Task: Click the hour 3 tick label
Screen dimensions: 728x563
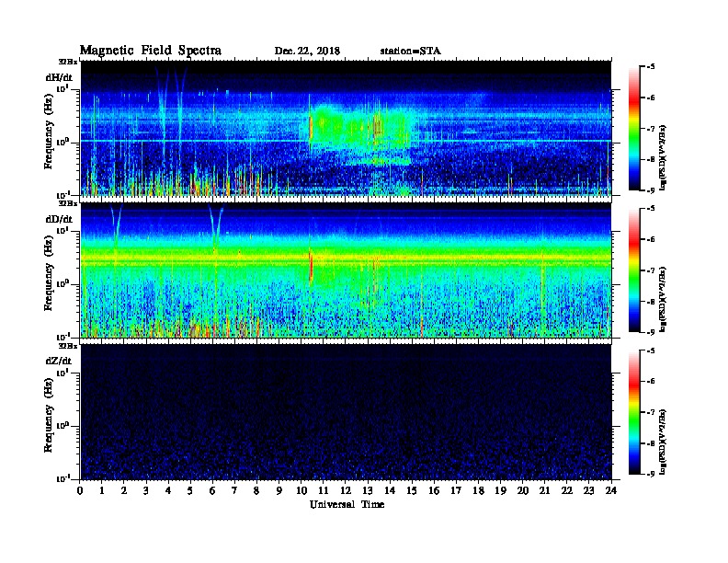Action: click(146, 491)
